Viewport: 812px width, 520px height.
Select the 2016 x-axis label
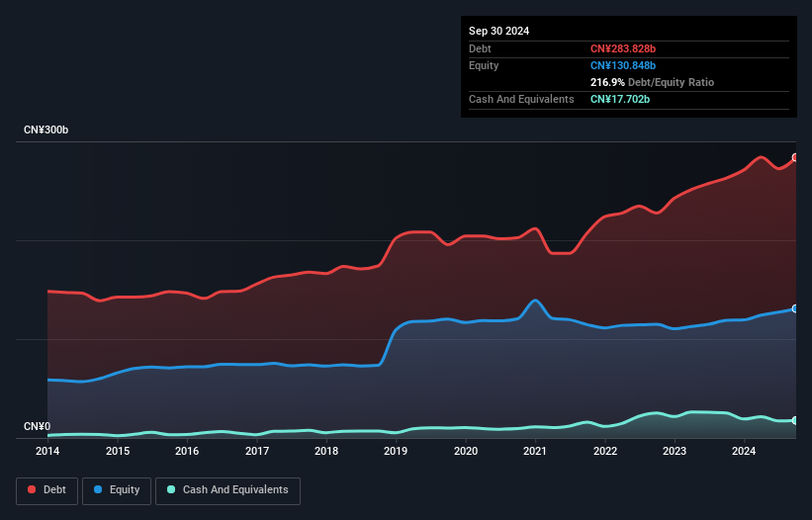(187, 451)
